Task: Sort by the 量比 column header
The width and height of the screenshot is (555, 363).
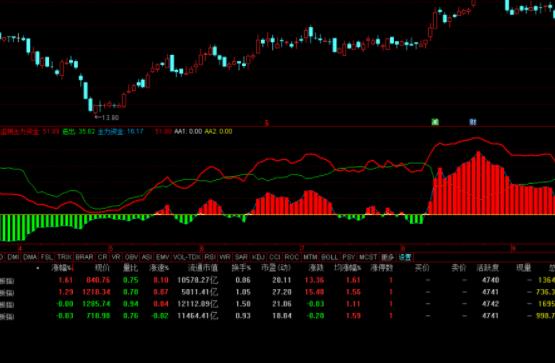Action: point(130,268)
